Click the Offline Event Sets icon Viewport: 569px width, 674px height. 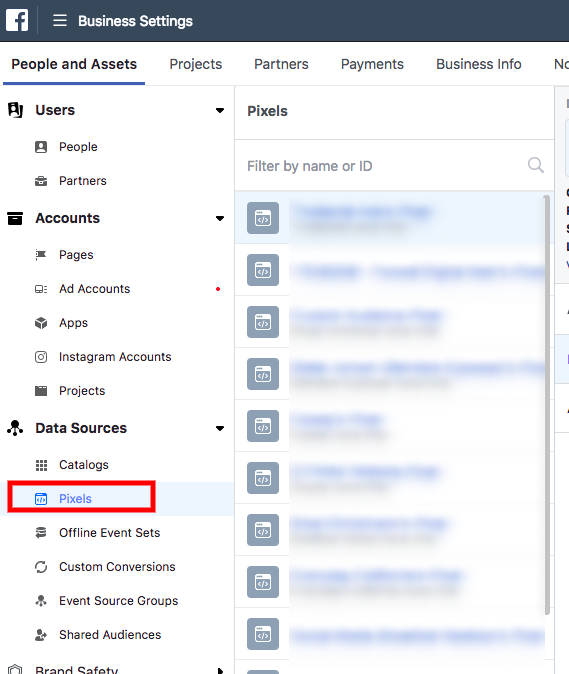(x=41, y=533)
